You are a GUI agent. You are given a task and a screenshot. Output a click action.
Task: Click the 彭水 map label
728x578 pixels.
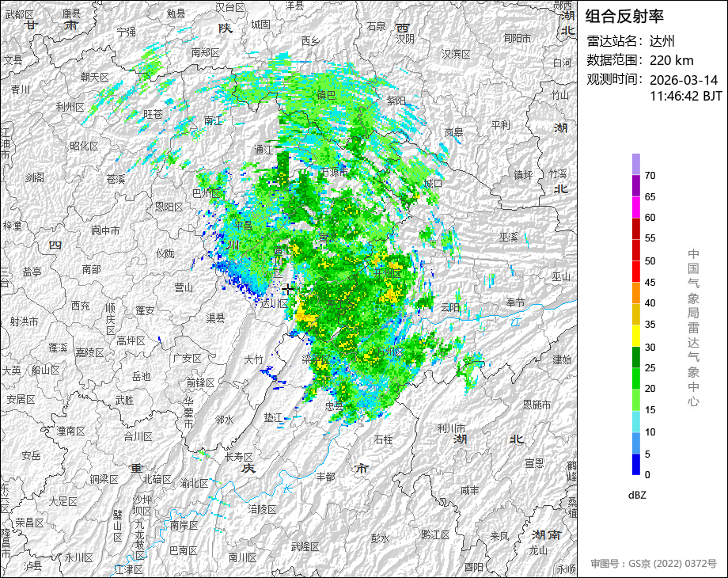click(x=380, y=538)
